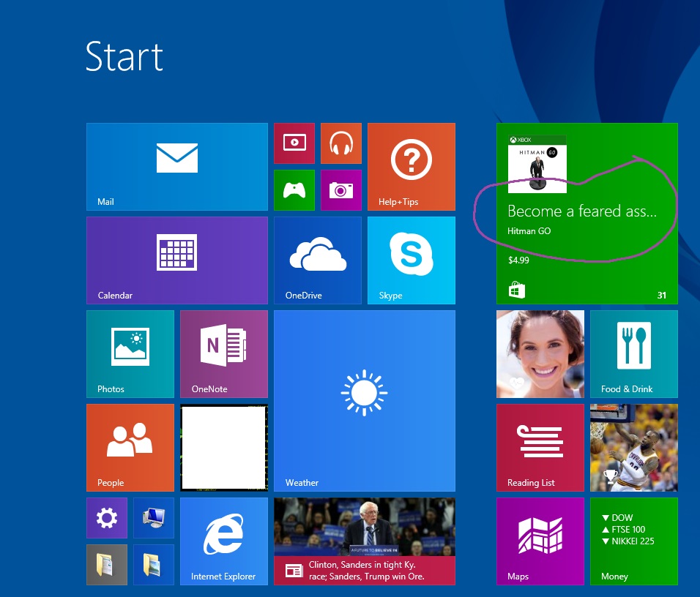The height and width of the screenshot is (597, 700).
Task: Open the Food & Drink tile
Action: (x=633, y=354)
